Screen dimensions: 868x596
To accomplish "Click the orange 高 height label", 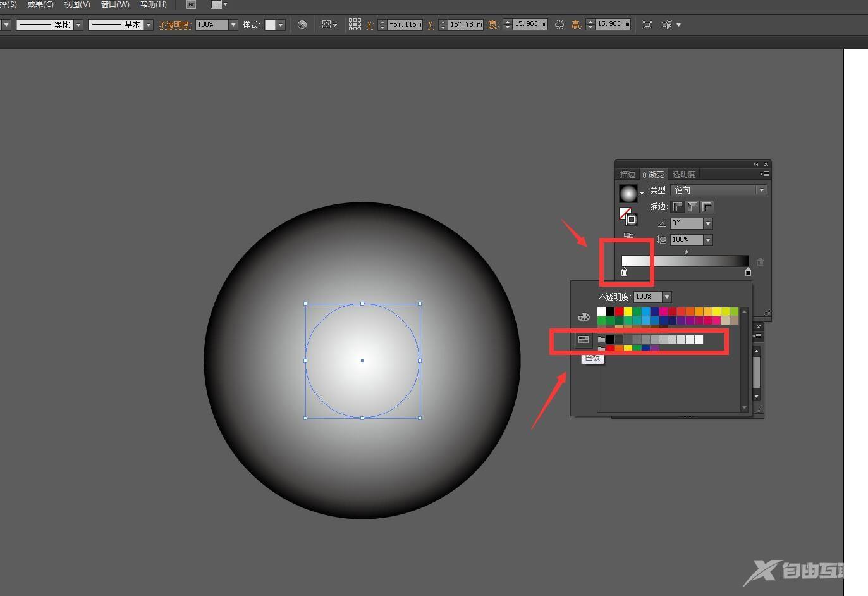I will click(576, 25).
